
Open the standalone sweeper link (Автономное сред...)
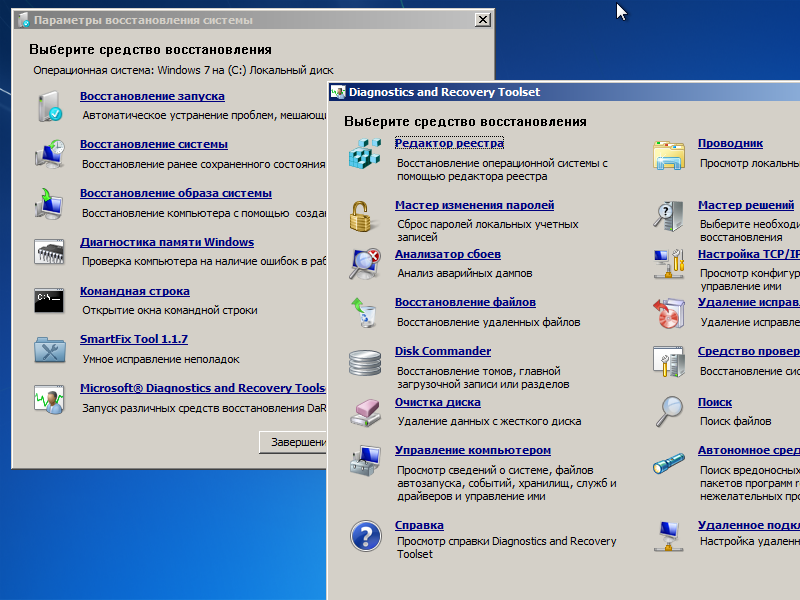(748, 450)
